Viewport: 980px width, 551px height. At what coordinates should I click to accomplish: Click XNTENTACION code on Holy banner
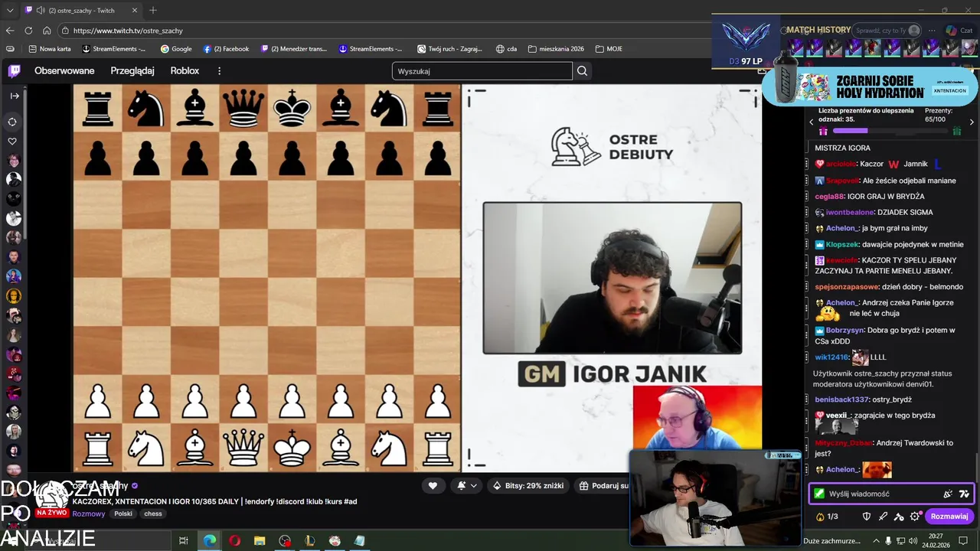(949, 90)
